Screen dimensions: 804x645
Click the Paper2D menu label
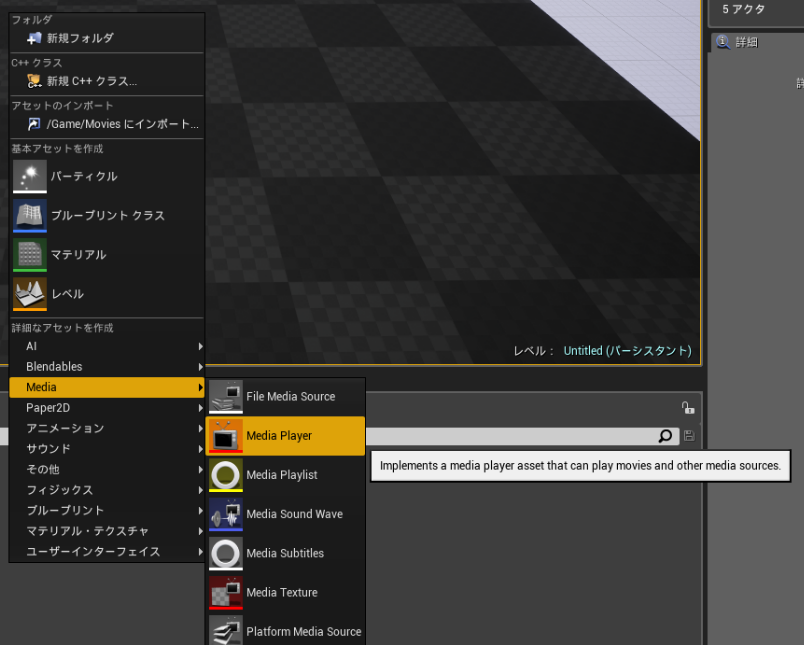pyautogui.click(x=48, y=408)
